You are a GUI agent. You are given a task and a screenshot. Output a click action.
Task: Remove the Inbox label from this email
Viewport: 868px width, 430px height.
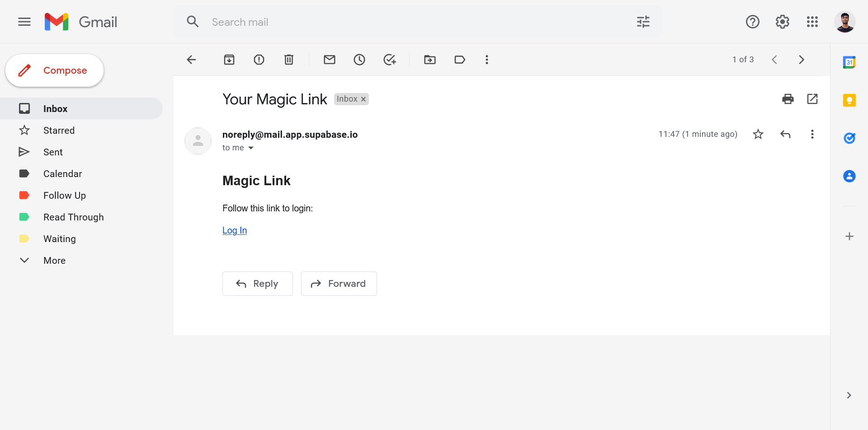pyautogui.click(x=363, y=99)
